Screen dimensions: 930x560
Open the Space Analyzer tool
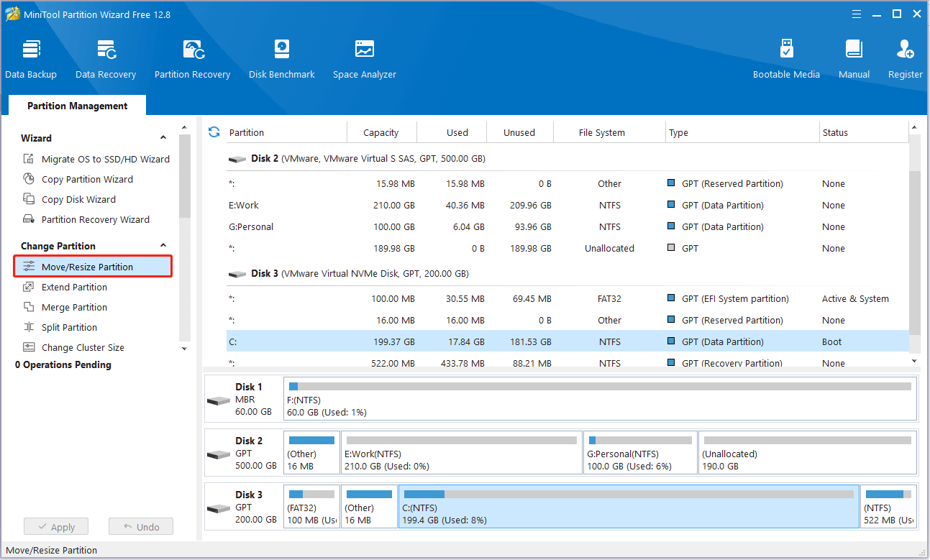pyautogui.click(x=365, y=59)
